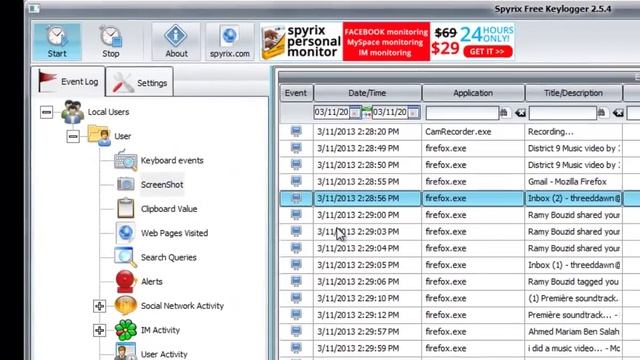The image size is (640, 360).
Task: Click the Spyrix Personal Monitor ad banner
Action: click(387, 41)
